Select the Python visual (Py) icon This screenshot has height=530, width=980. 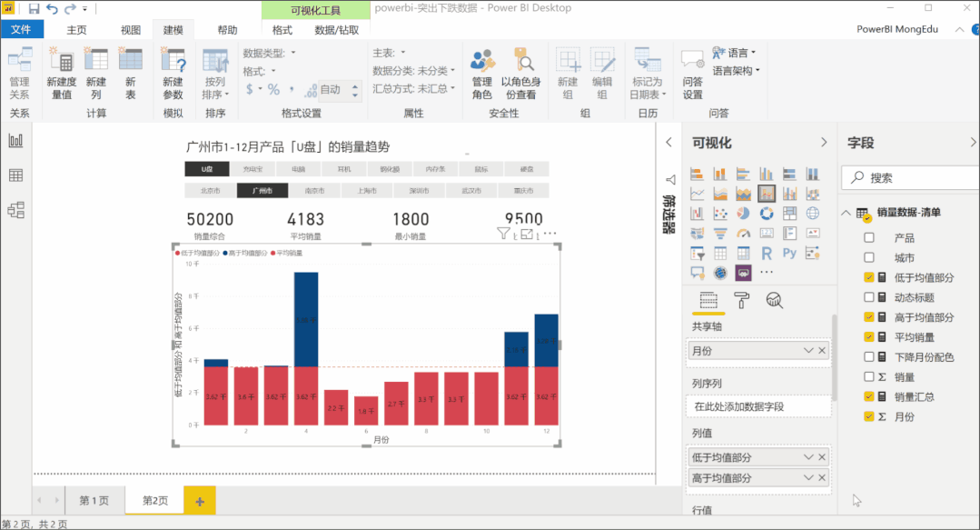tap(789, 253)
